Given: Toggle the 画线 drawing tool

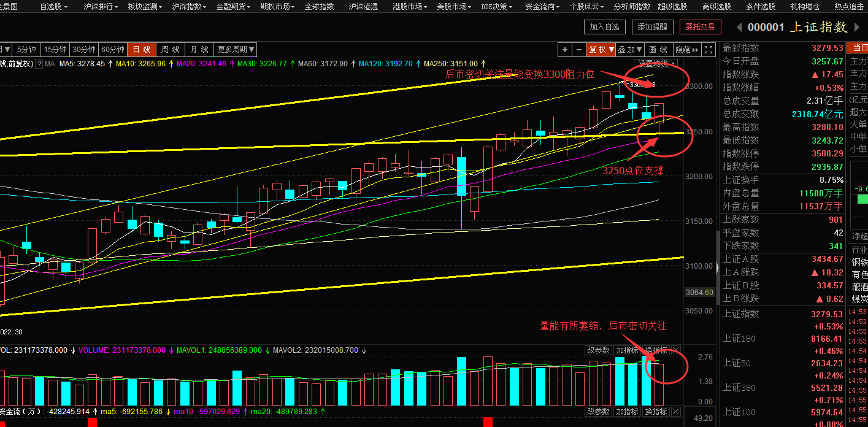Looking at the screenshot, I should 658,50.
